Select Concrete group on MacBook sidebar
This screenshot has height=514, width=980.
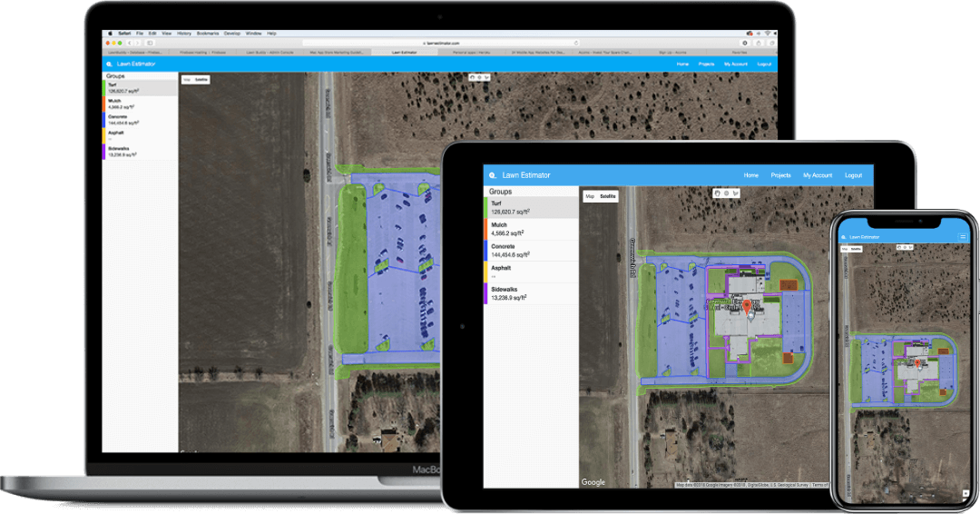(141, 120)
